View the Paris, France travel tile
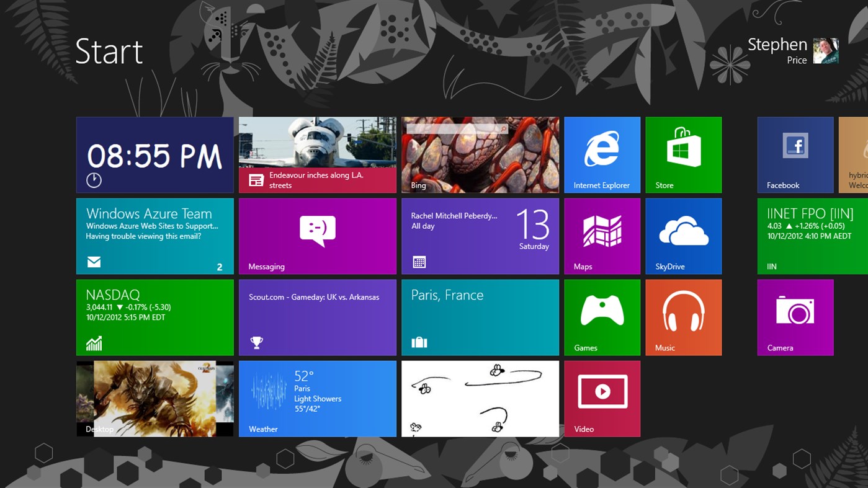 pos(480,317)
